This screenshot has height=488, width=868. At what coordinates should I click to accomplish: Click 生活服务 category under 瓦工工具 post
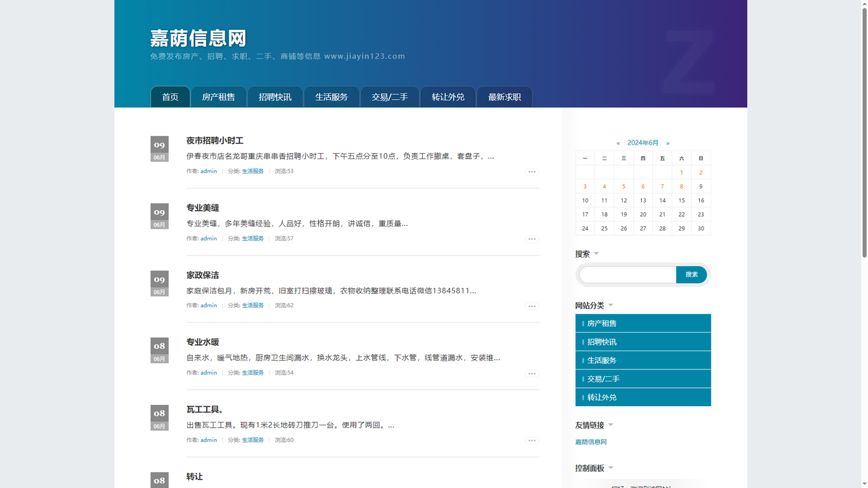tap(253, 440)
